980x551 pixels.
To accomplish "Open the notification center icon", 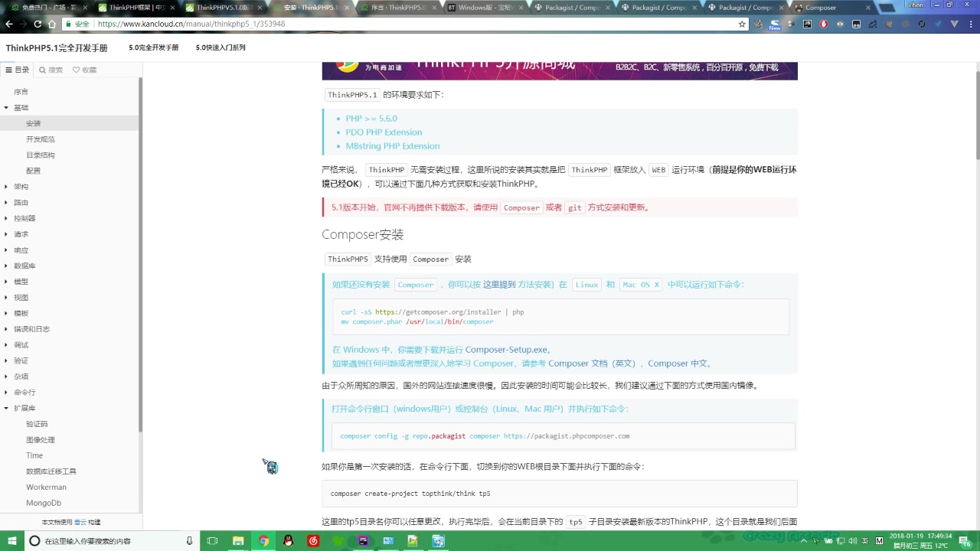I will (x=966, y=541).
